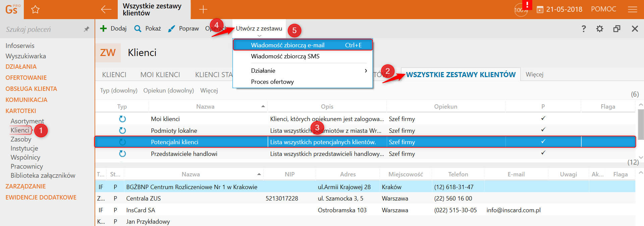The height and width of the screenshot is (226, 644).
Task: Select BGŻBNP Centrum Rozliczeniowe client row
Action: tap(365, 187)
